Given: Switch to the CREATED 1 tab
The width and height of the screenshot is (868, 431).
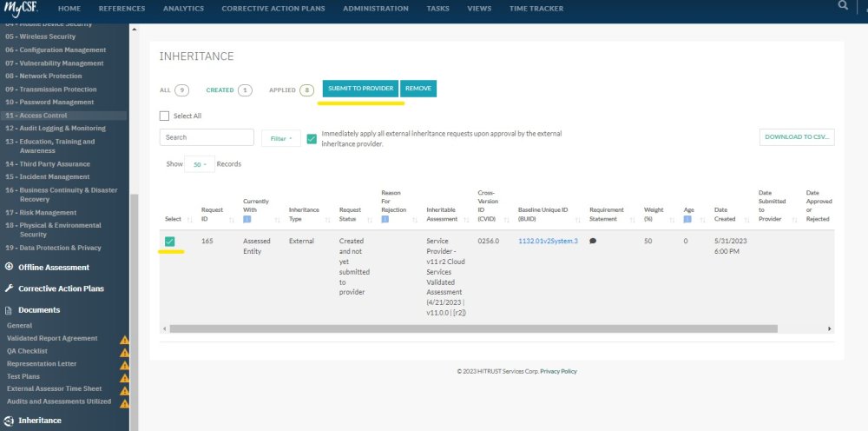Looking at the screenshot, I should coord(228,90).
